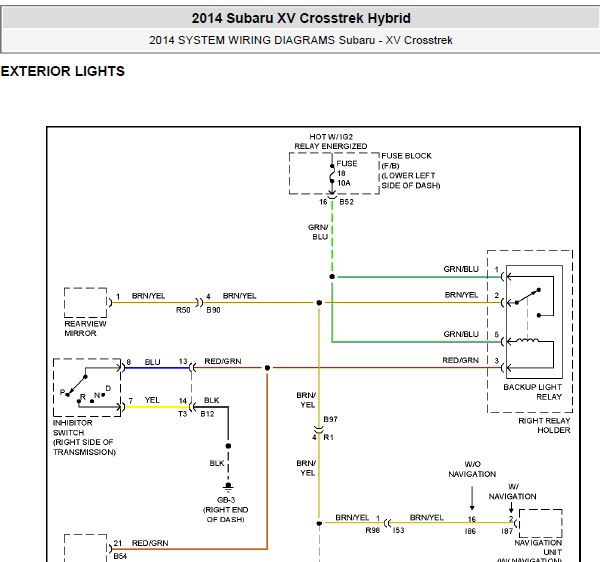Click the 'R1' connector label

[328, 437]
